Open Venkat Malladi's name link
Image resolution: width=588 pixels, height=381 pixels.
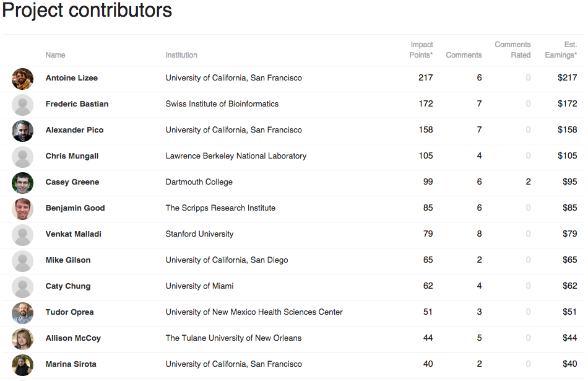(x=73, y=234)
